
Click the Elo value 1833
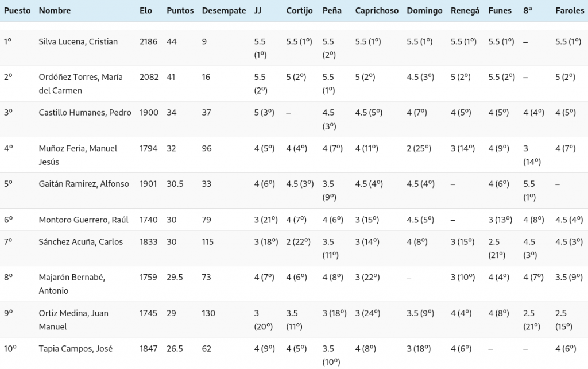(148, 241)
